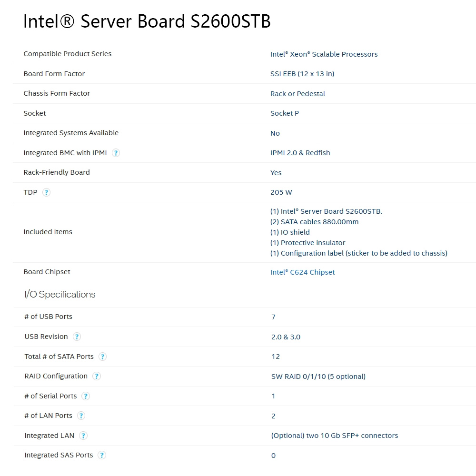This screenshot has height=476, width=476.
Task: Select the LAN ports value 2
Action: click(x=273, y=416)
